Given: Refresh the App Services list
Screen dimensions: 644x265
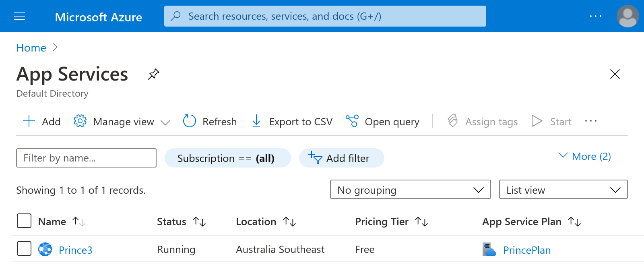Looking at the screenshot, I should [x=210, y=121].
